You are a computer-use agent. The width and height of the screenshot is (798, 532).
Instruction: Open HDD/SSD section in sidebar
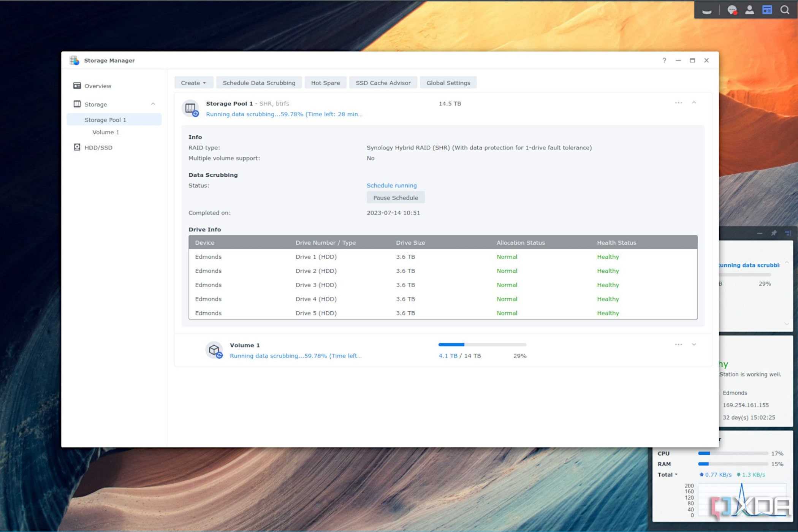click(x=98, y=147)
